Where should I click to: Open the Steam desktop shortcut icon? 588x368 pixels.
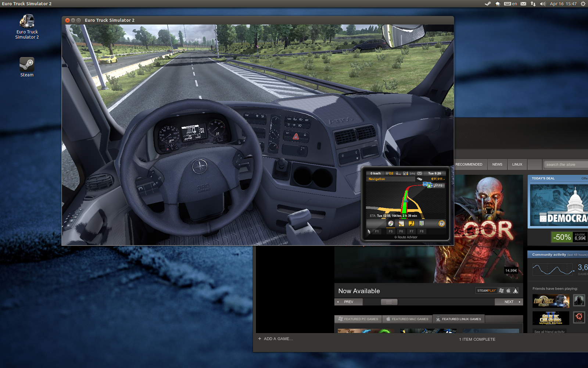27,67
